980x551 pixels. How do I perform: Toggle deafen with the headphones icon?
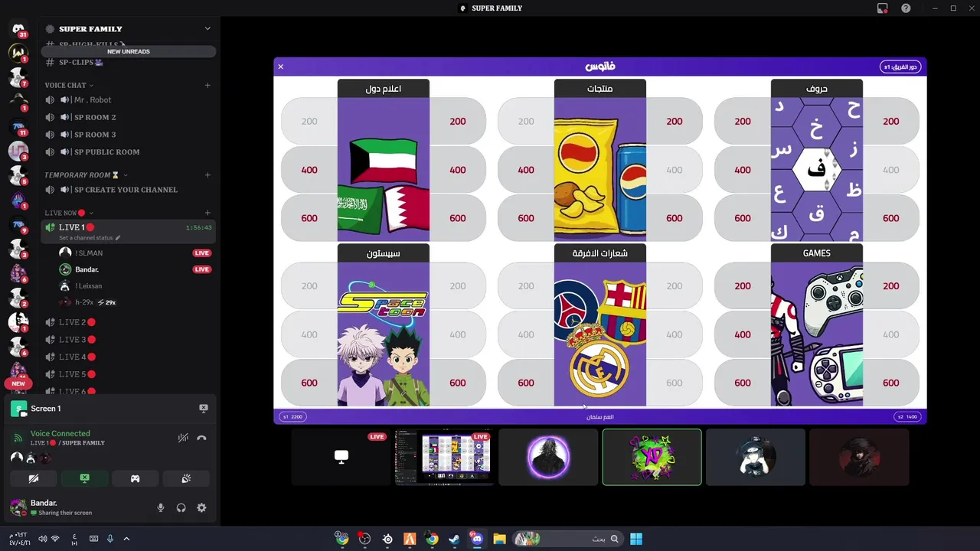point(181,507)
